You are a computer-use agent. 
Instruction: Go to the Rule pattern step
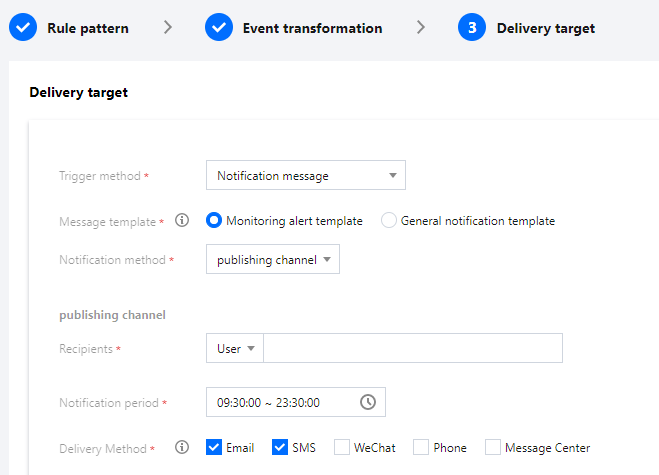(x=87, y=28)
